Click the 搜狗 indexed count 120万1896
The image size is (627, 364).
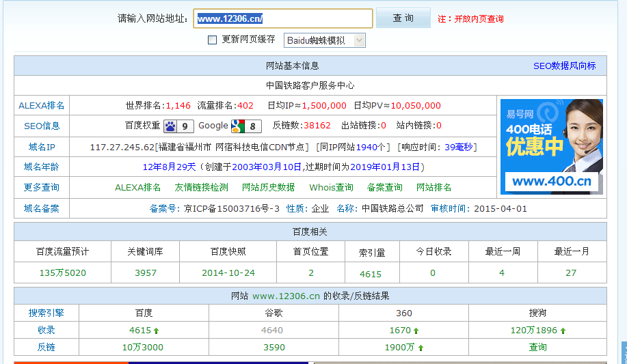[534, 331]
